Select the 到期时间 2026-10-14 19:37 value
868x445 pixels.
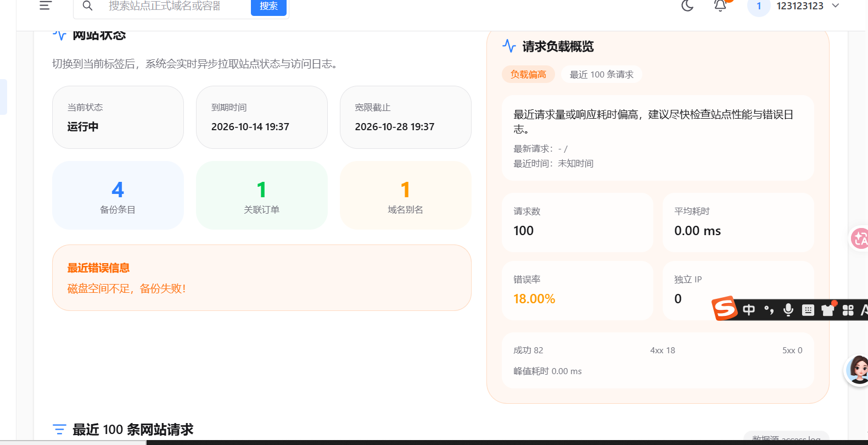pyautogui.click(x=250, y=127)
